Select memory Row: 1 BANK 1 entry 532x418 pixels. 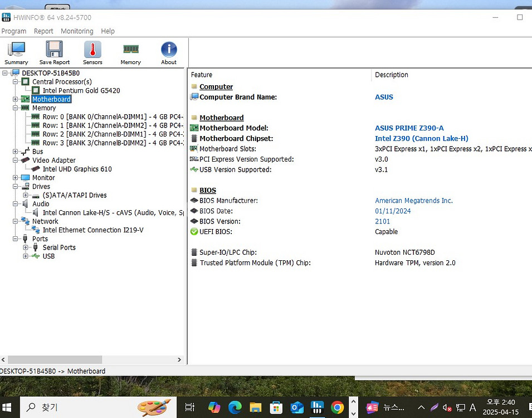[113, 125]
